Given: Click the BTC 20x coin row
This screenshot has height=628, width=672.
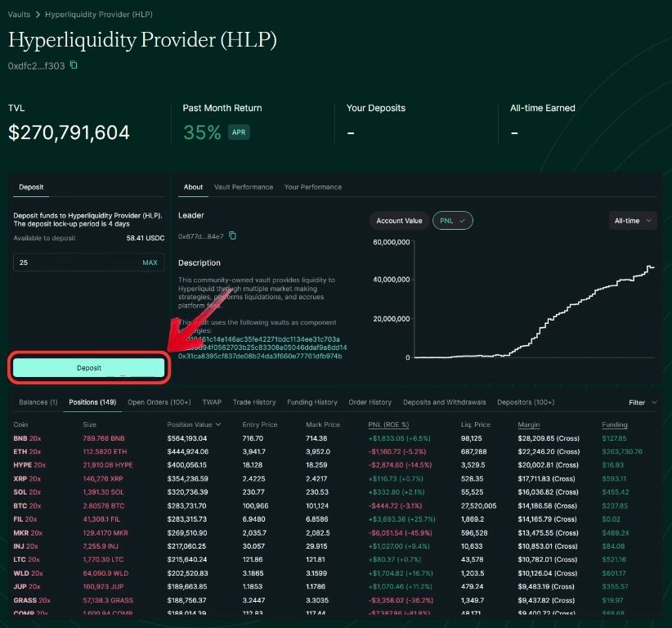Looking at the screenshot, I should [27, 506].
